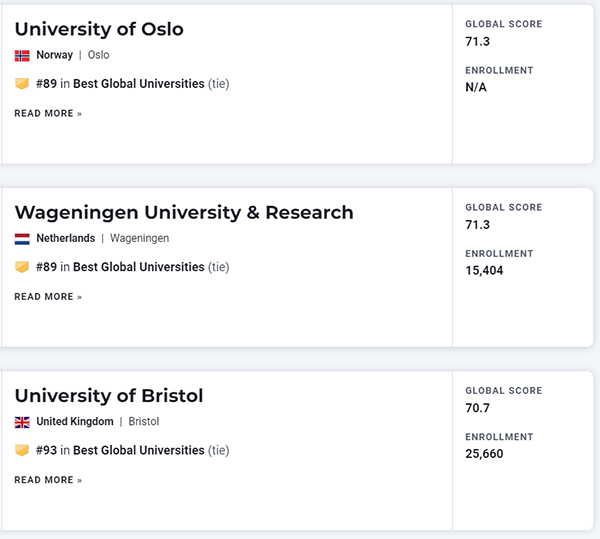The width and height of the screenshot is (600, 539).
Task: Click the Oslo global score 71.3
Action: click(x=478, y=41)
